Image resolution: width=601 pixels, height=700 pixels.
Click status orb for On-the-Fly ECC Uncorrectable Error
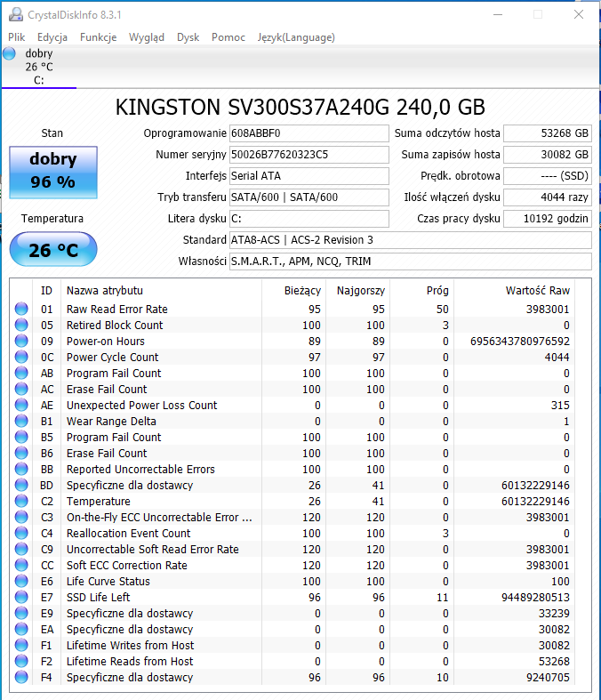click(x=21, y=517)
